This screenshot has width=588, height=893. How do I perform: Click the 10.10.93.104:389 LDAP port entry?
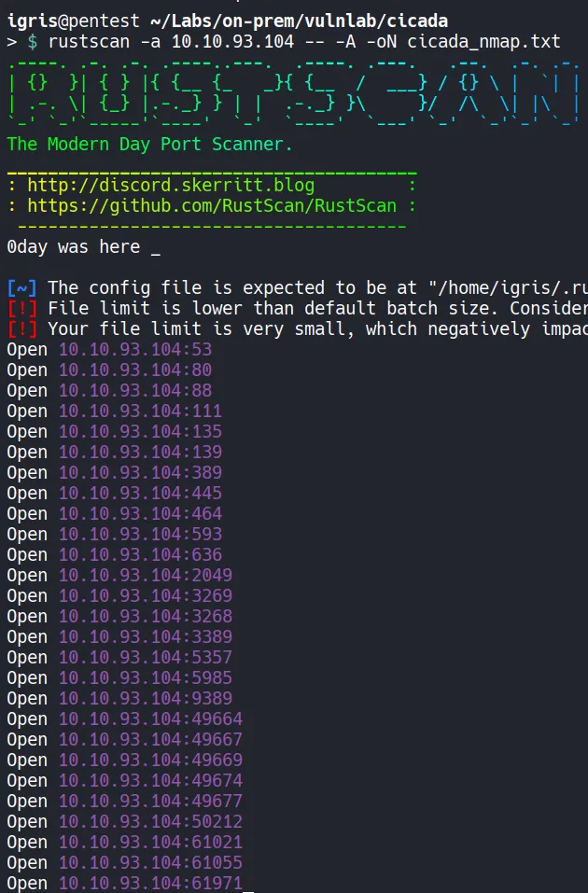pyautogui.click(x=140, y=473)
